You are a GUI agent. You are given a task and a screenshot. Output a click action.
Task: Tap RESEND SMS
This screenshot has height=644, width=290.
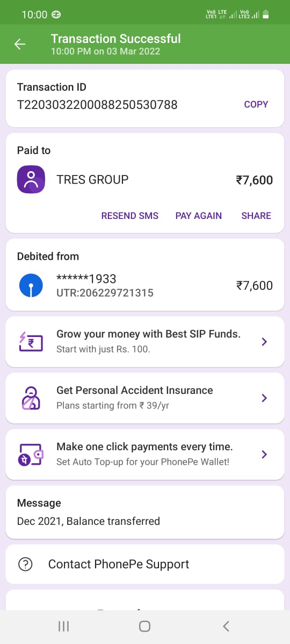click(130, 216)
